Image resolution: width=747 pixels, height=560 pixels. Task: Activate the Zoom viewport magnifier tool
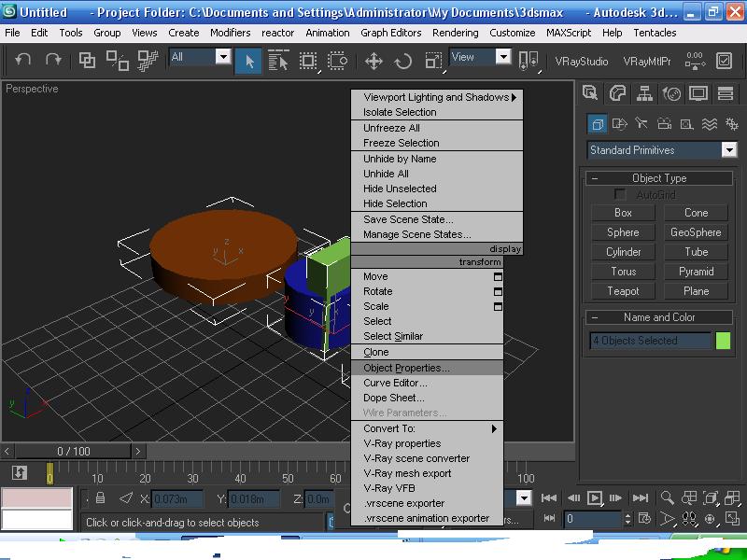[x=668, y=498]
